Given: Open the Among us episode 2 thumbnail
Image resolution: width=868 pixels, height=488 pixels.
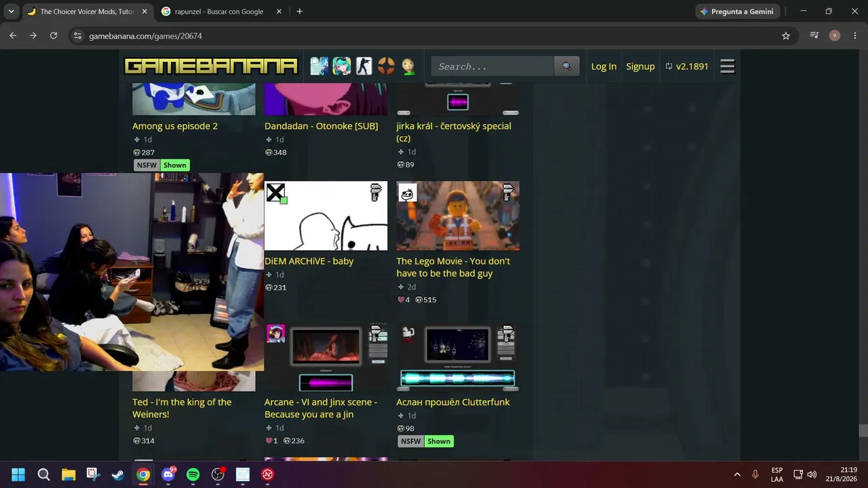Looking at the screenshot, I should coord(194,99).
